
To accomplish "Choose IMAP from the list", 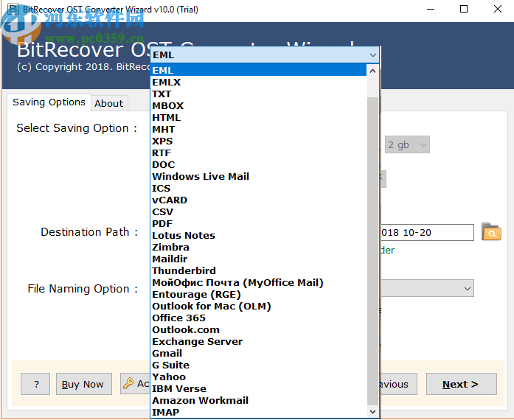I will 258,412.
